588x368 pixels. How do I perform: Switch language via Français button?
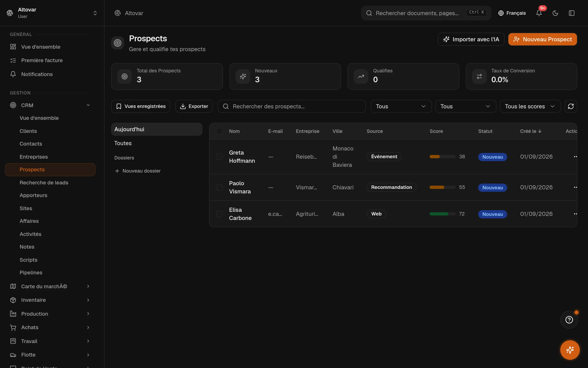[x=512, y=13]
